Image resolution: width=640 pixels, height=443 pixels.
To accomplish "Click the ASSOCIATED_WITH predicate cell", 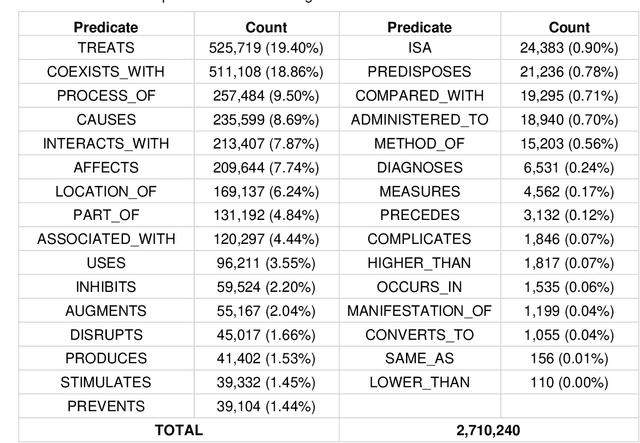I will point(106,239).
